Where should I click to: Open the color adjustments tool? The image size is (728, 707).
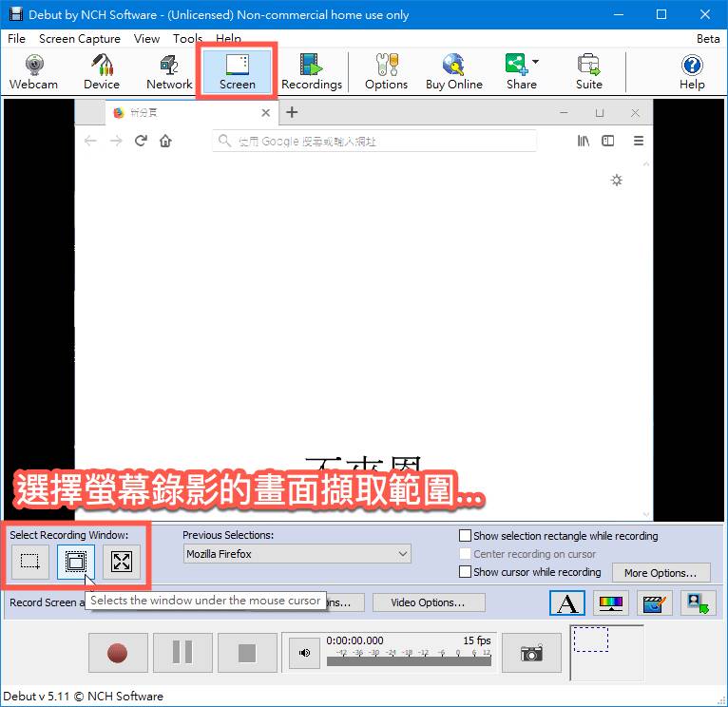[610, 603]
